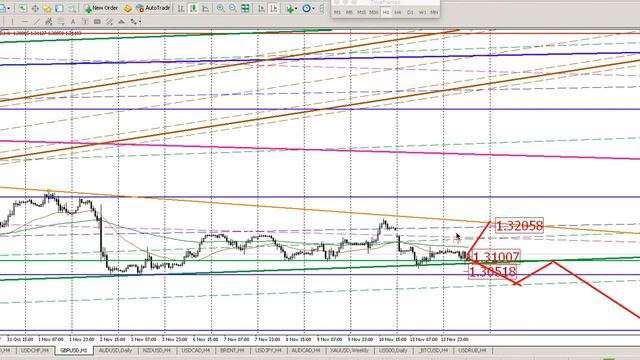Click the 1.31007 price label

tap(496, 257)
